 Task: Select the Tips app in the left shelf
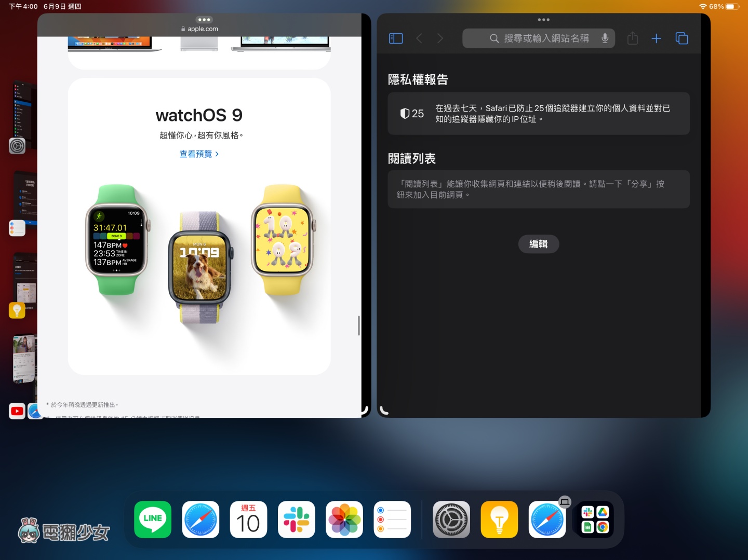tap(17, 310)
